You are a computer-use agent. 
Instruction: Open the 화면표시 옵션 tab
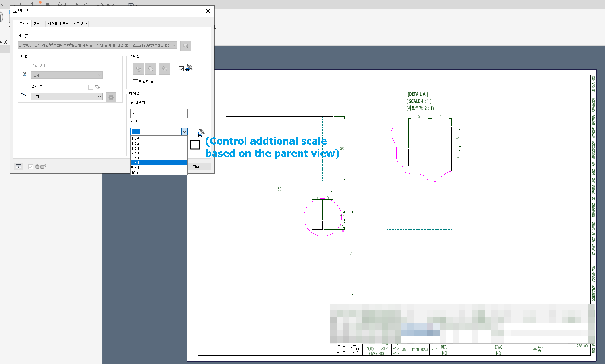coord(58,24)
